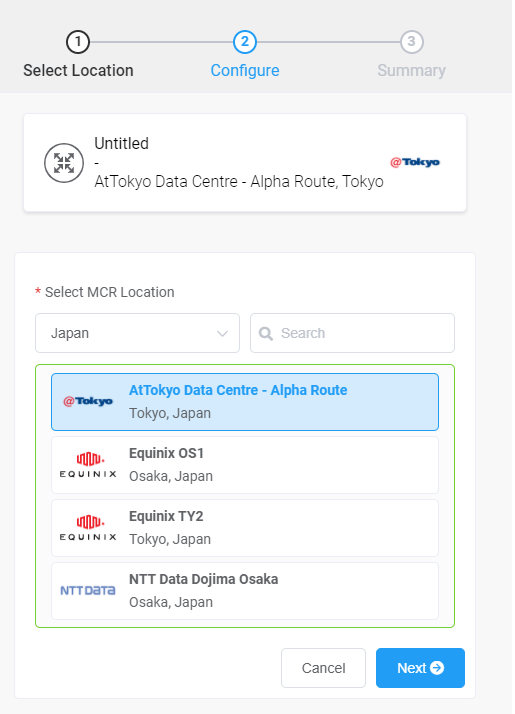
Task: Click the magnifier icon in Search box
Action: point(265,333)
